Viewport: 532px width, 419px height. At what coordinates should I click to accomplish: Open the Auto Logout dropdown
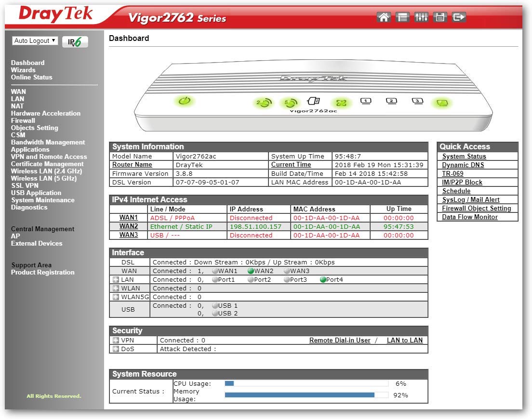pos(35,40)
